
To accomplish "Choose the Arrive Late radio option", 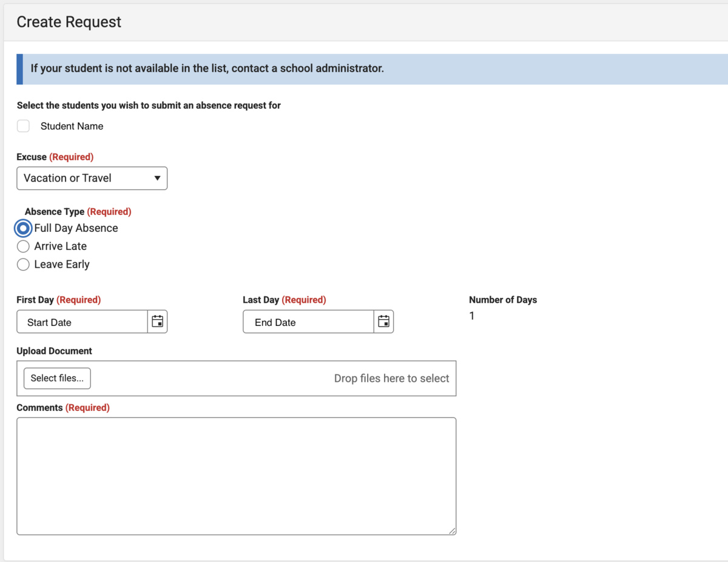I will tap(23, 246).
